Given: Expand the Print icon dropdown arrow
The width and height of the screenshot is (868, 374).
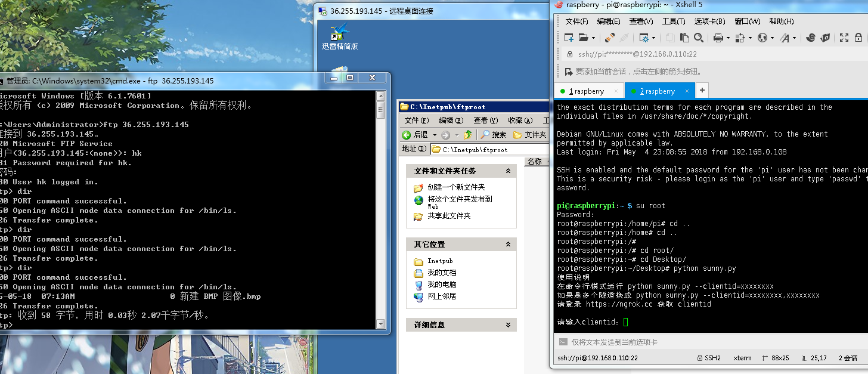Looking at the screenshot, I should coord(728,38).
